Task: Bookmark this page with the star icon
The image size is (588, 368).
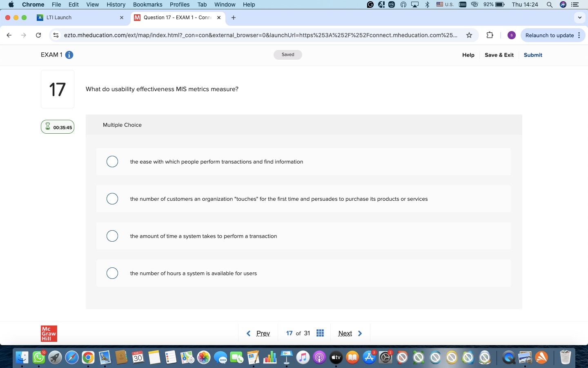Action: pos(470,36)
